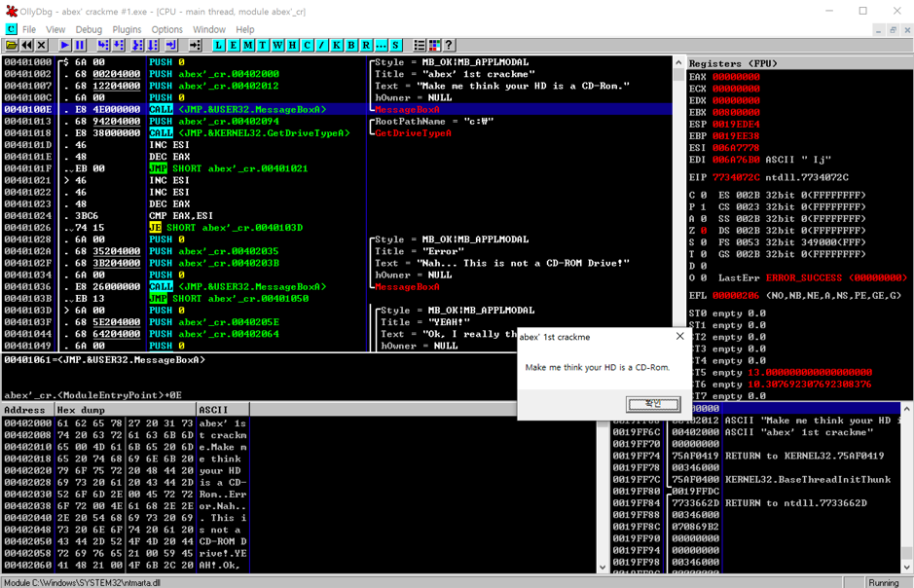Click the stack pane scrollbar down arrow

pyautogui.click(x=906, y=567)
